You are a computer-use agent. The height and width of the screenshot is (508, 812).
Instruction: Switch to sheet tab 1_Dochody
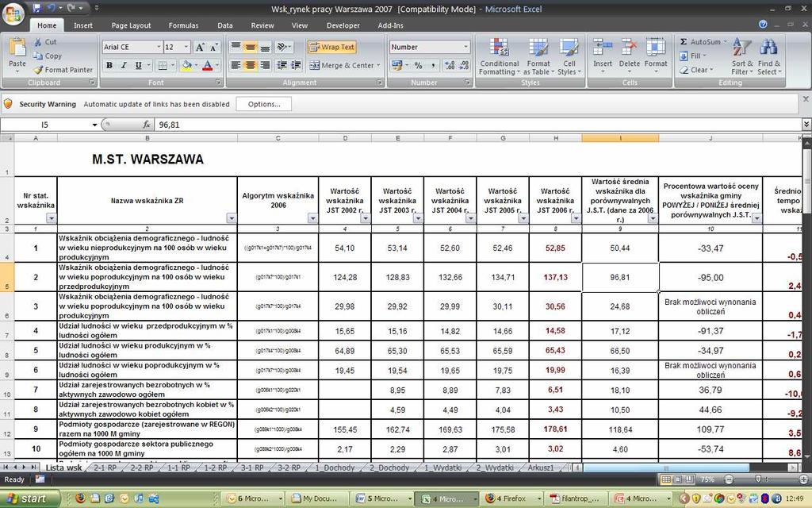[335, 468]
